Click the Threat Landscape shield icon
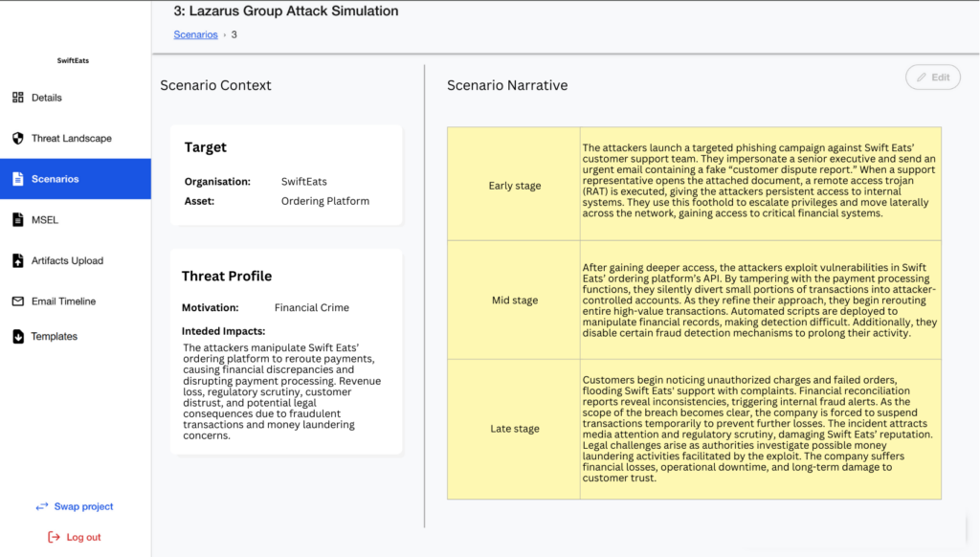This screenshot has width=980, height=557. pos(17,139)
